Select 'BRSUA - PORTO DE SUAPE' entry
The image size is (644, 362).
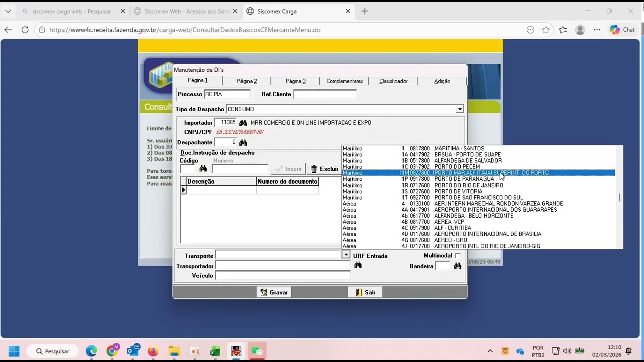(478, 155)
